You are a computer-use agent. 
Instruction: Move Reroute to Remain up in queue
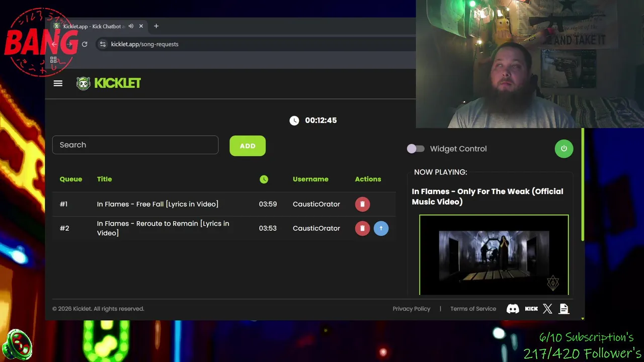pyautogui.click(x=381, y=228)
